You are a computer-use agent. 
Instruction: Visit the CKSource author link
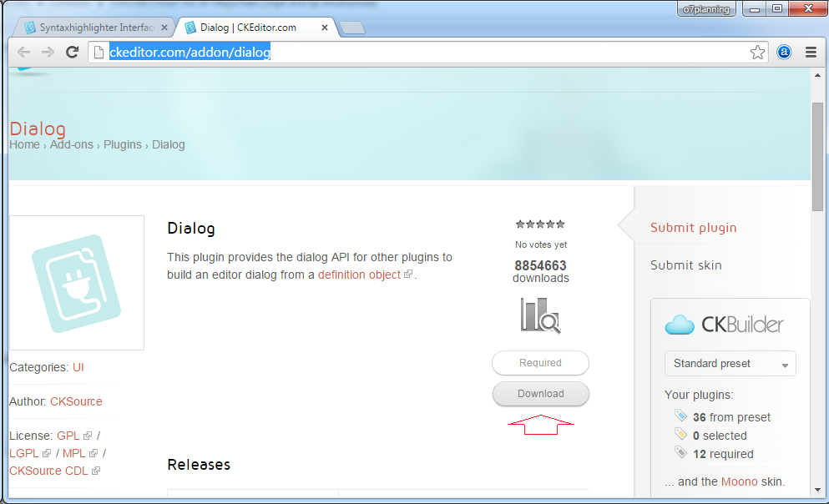click(x=76, y=401)
